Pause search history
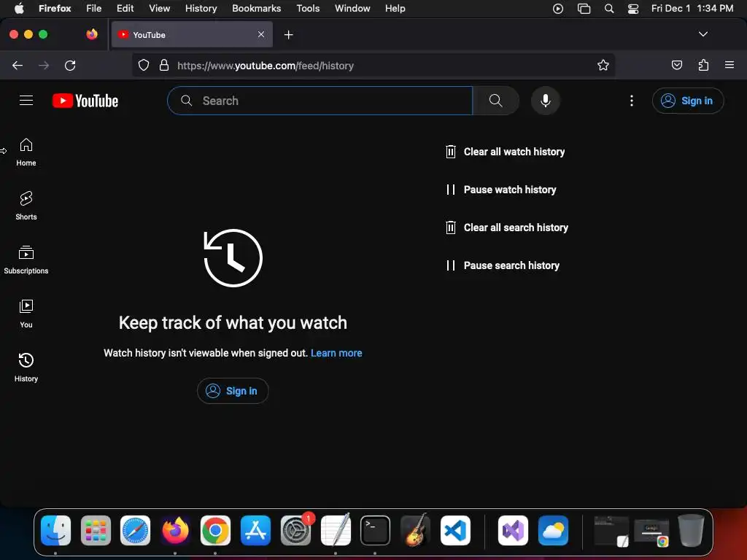This screenshot has width=747, height=560. click(x=502, y=265)
